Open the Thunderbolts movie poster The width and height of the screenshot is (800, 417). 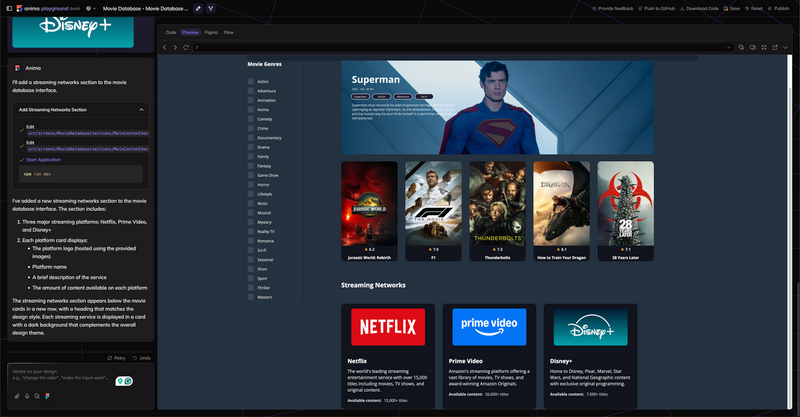[x=497, y=204]
